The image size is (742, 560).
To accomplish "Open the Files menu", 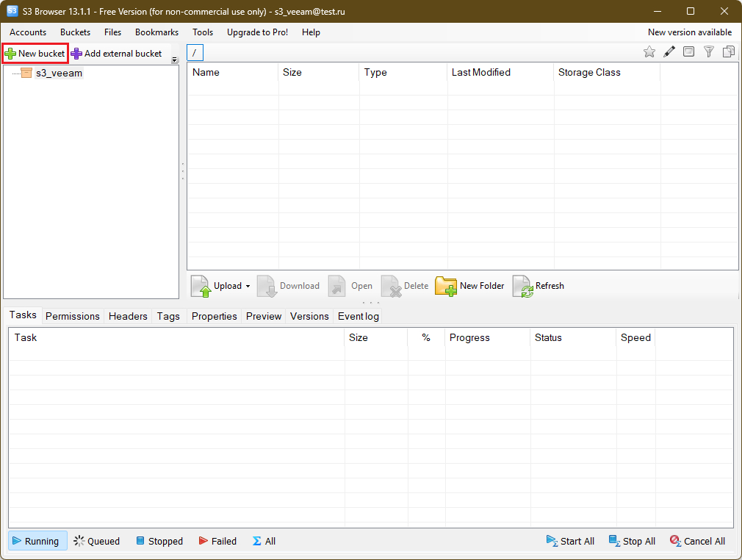I will 112,32.
